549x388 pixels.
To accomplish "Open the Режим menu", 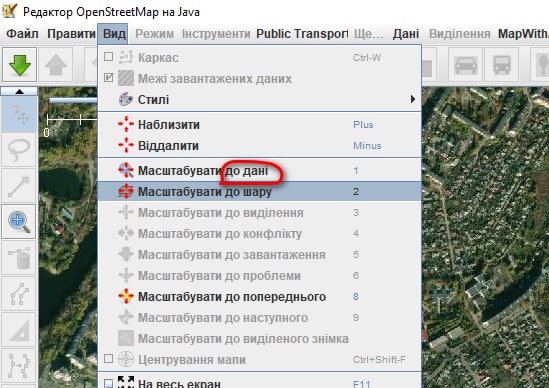I will 154,34.
